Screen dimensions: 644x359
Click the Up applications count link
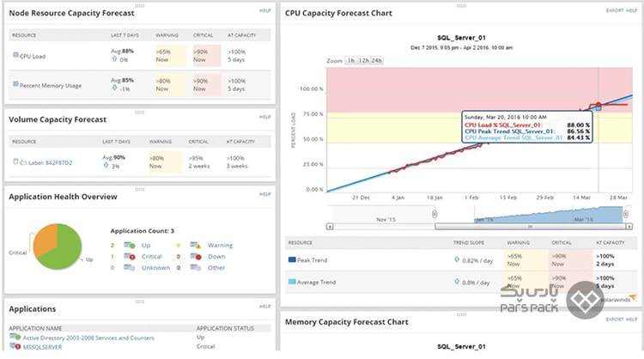146,246
